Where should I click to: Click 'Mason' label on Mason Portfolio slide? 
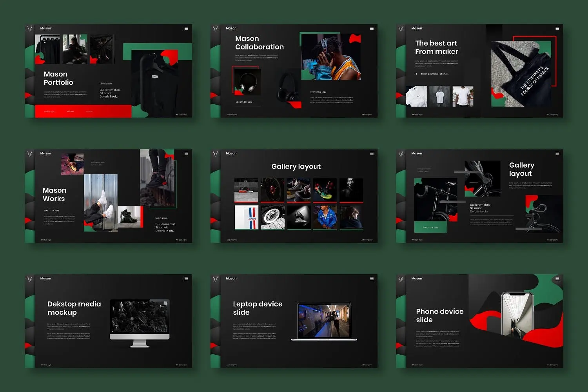coord(45,28)
